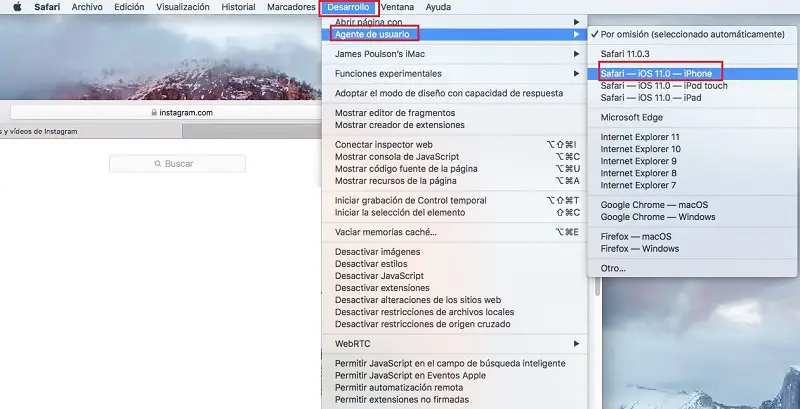Select Safari 11.0.3 user agent

pyautogui.click(x=692, y=54)
